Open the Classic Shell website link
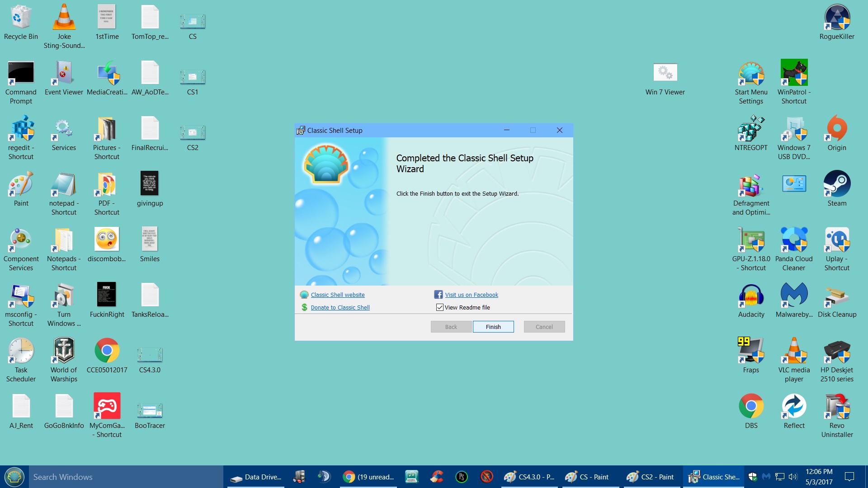The height and width of the screenshot is (488, 868). click(337, 295)
